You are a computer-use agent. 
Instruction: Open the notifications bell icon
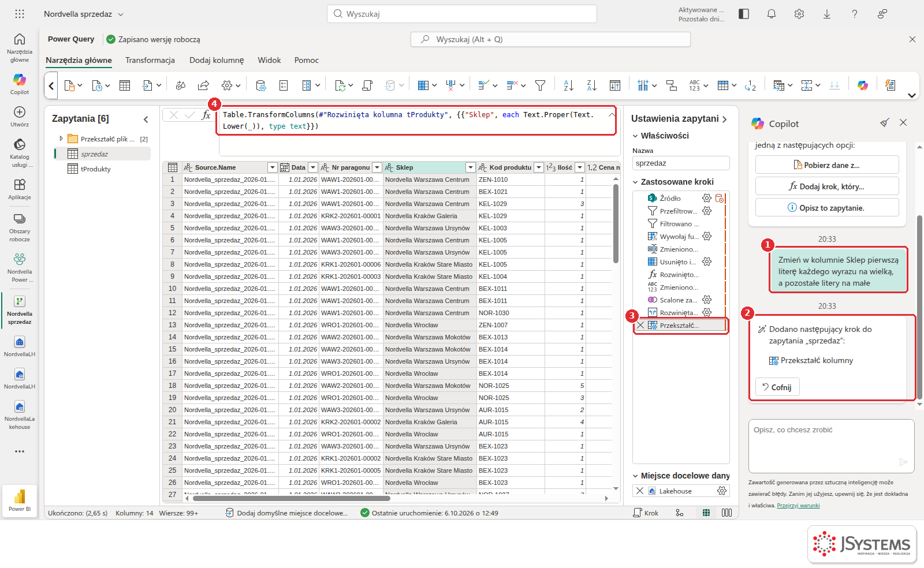coord(771,14)
